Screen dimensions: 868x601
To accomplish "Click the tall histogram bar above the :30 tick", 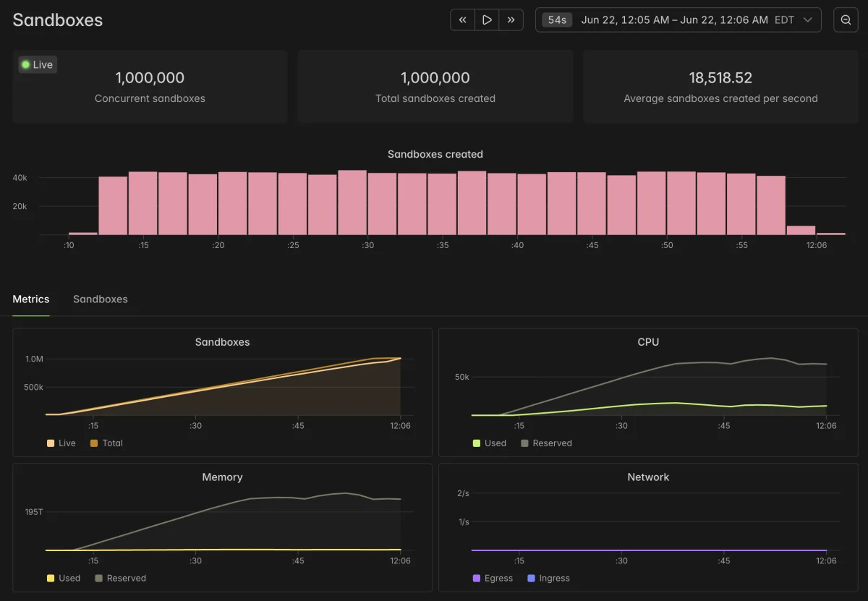I will [x=352, y=203].
